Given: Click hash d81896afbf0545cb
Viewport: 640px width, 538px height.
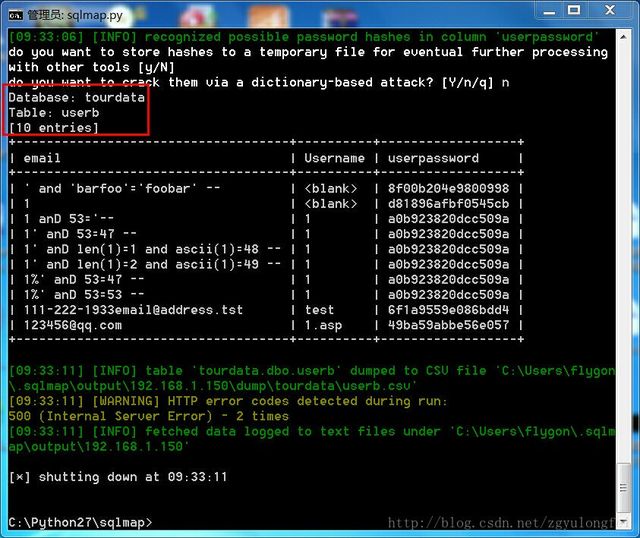Looking at the screenshot, I should [448, 203].
